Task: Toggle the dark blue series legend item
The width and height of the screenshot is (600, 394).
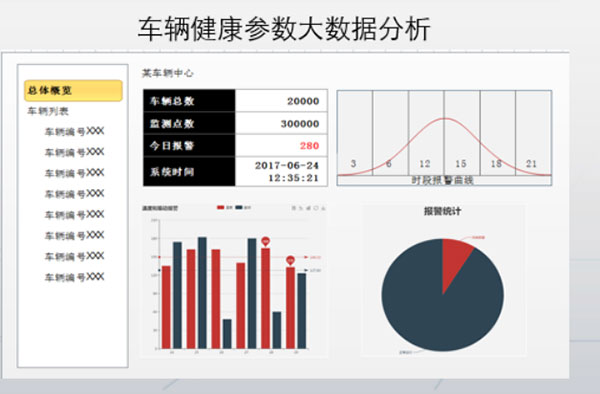Action: click(x=243, y=207)
